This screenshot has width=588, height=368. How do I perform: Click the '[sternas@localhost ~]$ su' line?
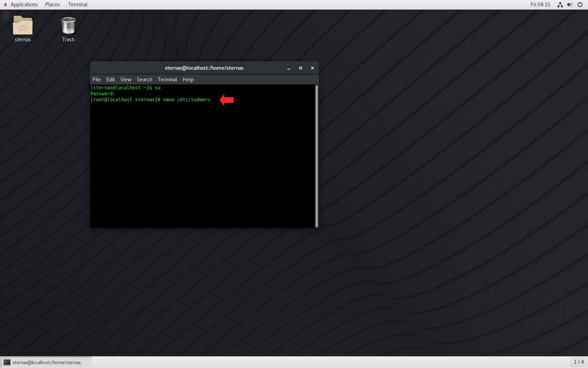pyautogui.click(x=125, y=88)
